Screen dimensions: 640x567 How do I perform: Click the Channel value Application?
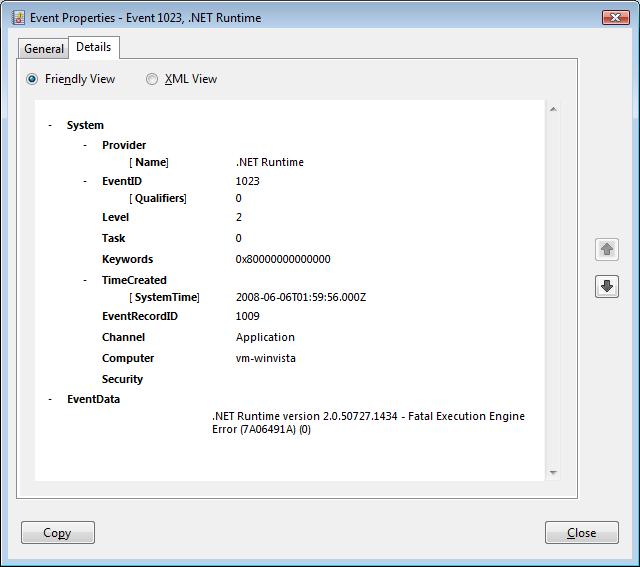coord(265,337)
